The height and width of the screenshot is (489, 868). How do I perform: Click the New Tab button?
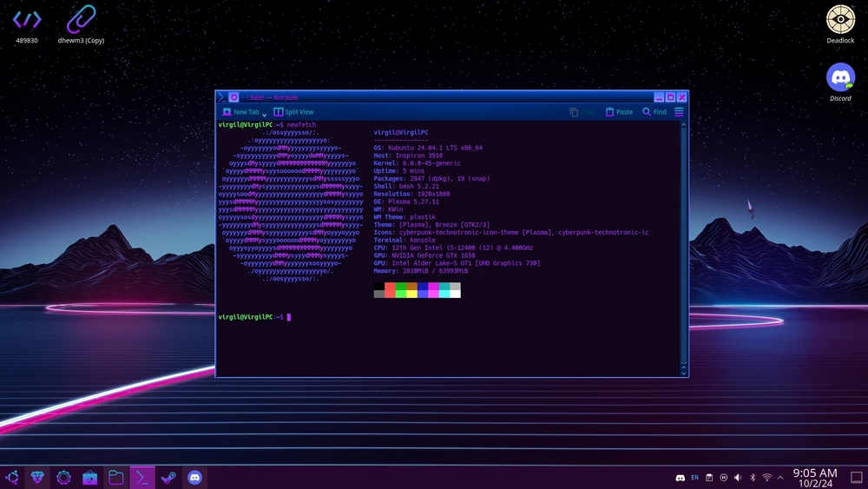click(x=240, y=112)
